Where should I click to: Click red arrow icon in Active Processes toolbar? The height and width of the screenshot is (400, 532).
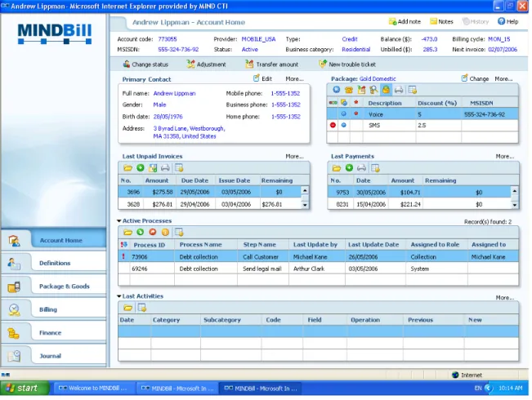(153, 232)
